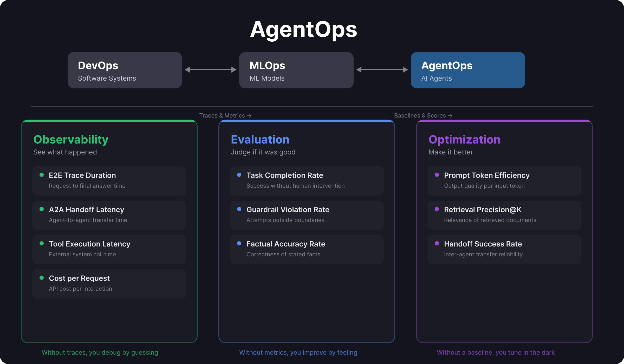Click 'Without a baseline, you tune in the dark'
The image size is (624, 364).
pyautogui.click(x=496, y=353)
